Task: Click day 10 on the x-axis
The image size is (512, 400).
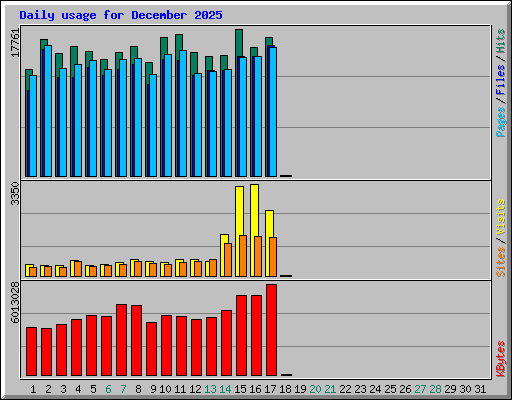Action: pyautogui.click(x=165, y=389)
